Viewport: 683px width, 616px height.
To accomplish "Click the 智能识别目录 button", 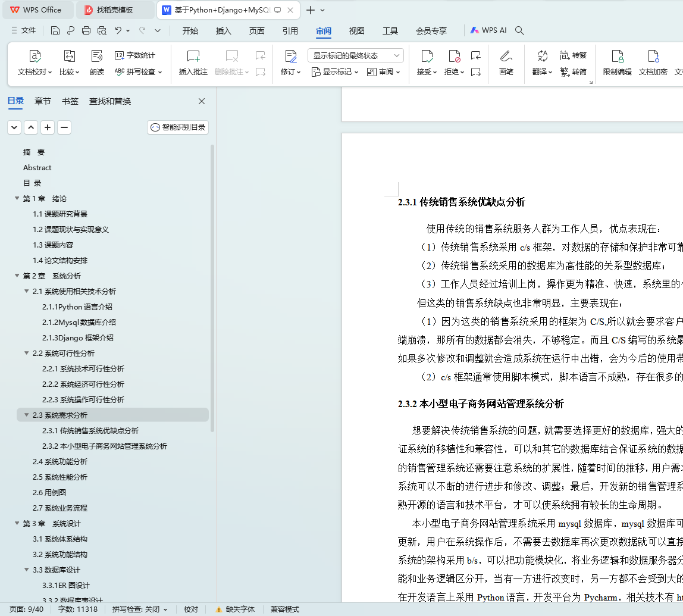I will [x=178, y=127].
